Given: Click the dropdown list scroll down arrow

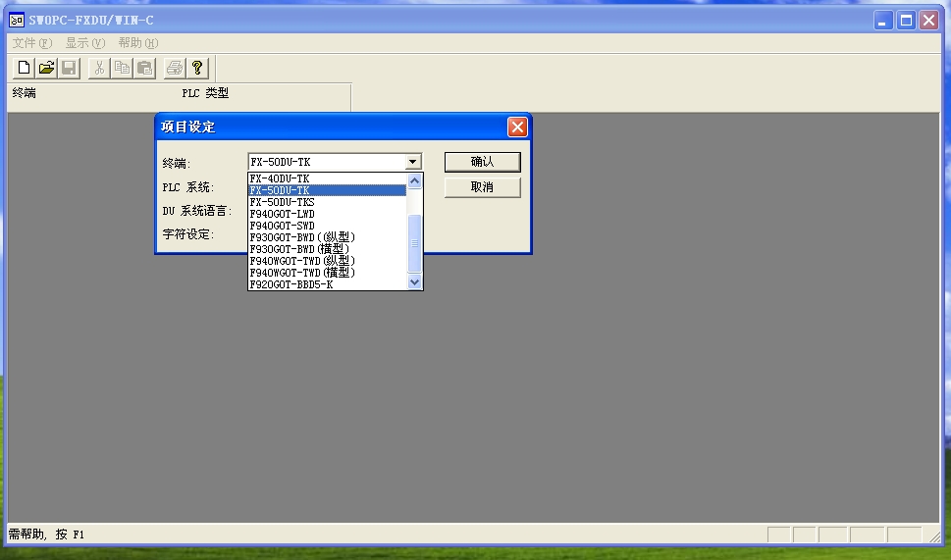Looking at the screenshot, I should tap(414, 282).
